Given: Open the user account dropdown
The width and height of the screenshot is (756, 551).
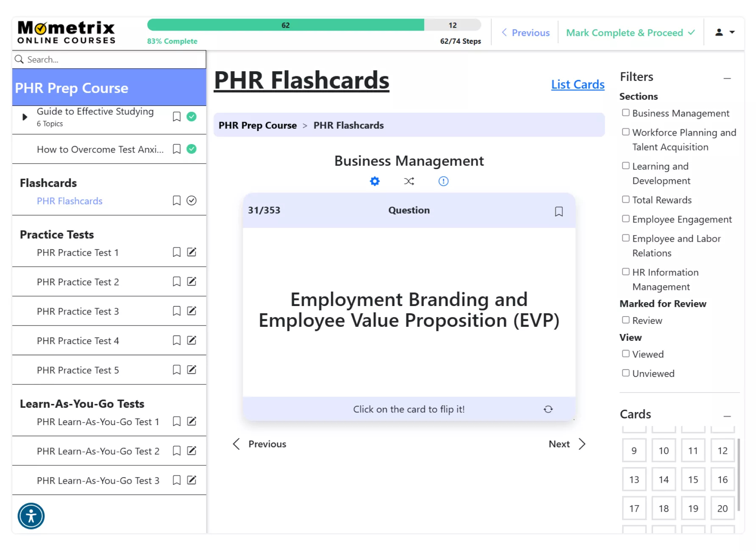Looking at the screenshot, I should point(725,32).
